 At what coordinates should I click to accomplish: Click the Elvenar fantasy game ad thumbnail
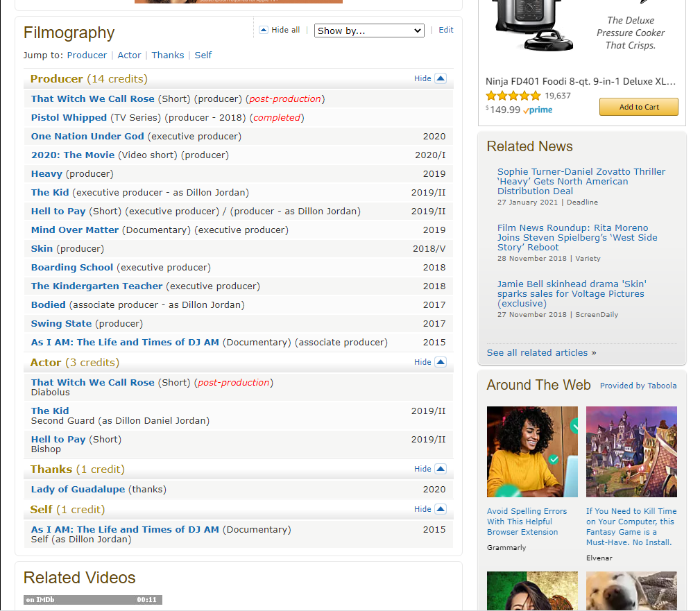(631, 451)
